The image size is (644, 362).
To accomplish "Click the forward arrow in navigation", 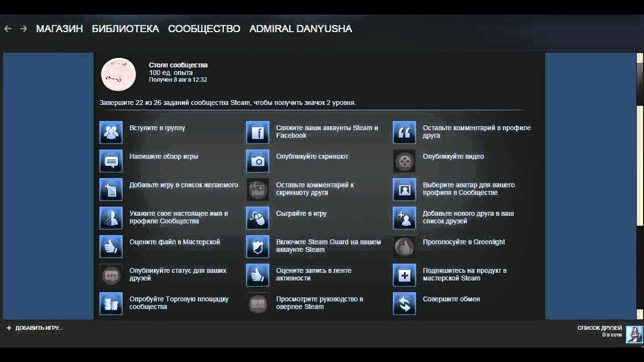I will click(24, 29).
